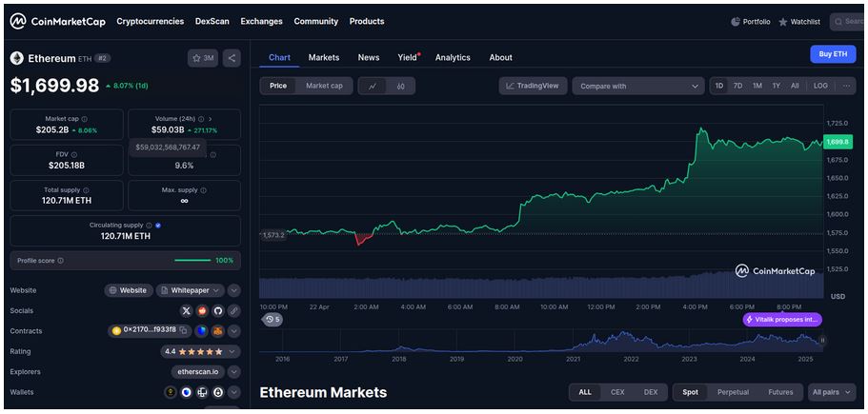The height and width of the screenshot is (414, 868).
Task: Click the MetaMask fox icon in Contracts
Action: point(218,331)
